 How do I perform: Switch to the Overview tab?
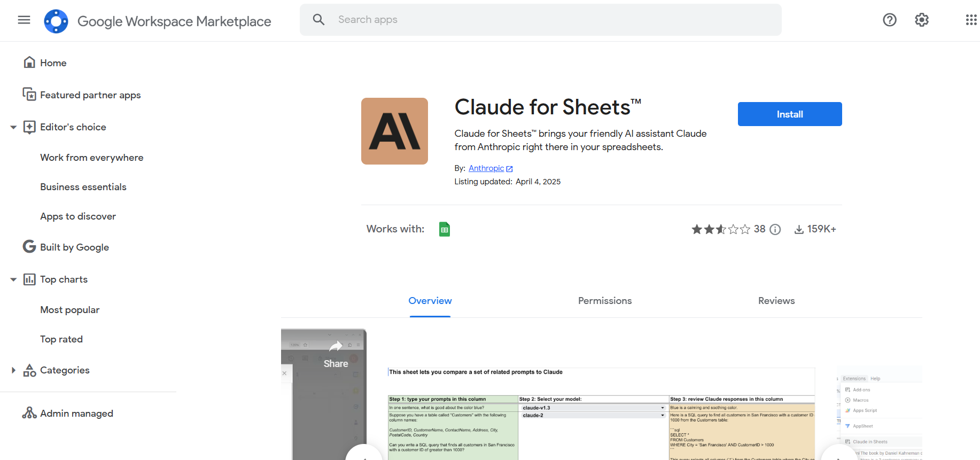click(430, 301)
